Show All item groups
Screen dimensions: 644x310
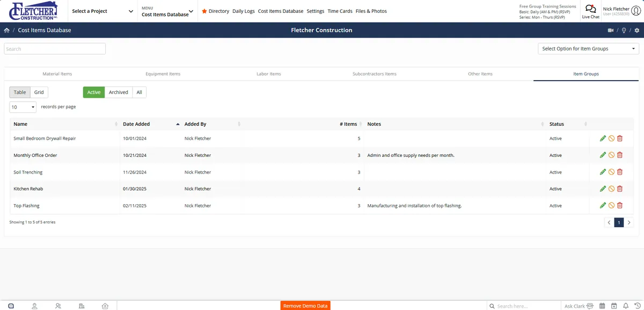[139, 92]
